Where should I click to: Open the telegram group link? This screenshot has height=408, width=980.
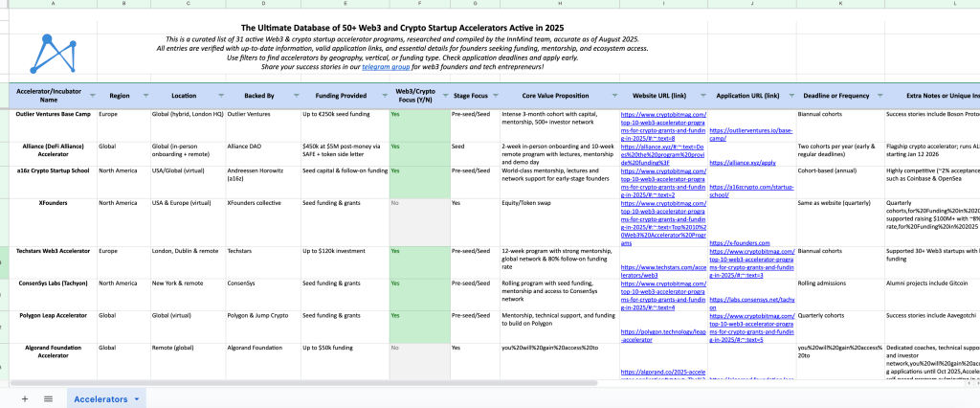[x=386, y=66]
